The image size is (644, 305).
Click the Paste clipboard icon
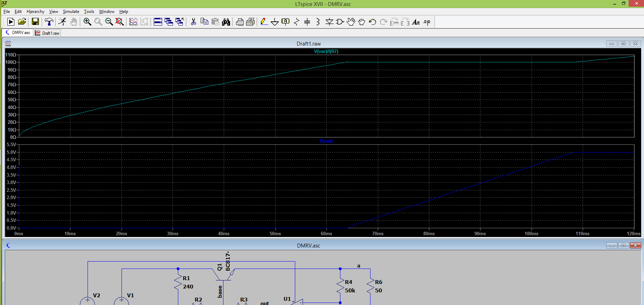tap(215, 22)
